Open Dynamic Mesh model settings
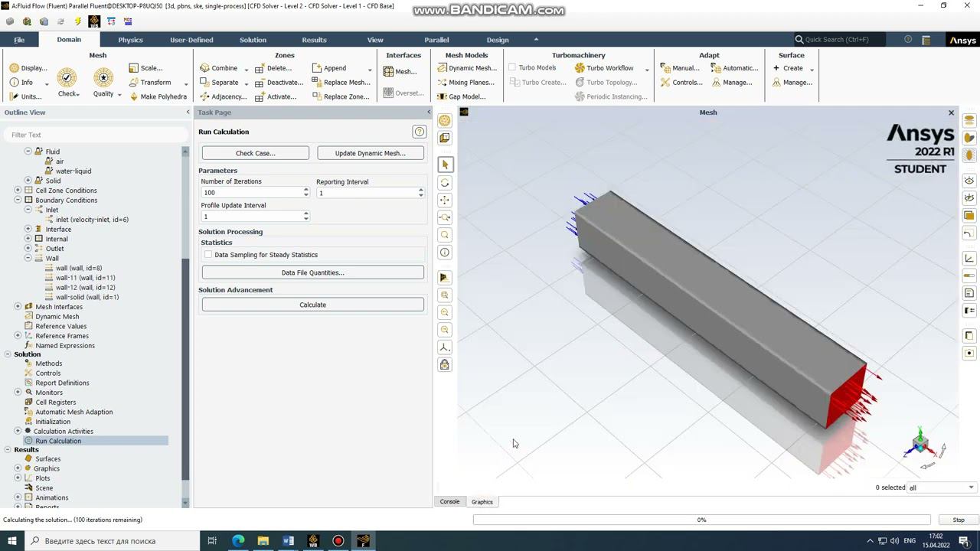This screenshot has width=980, height=551. point(467,68)
